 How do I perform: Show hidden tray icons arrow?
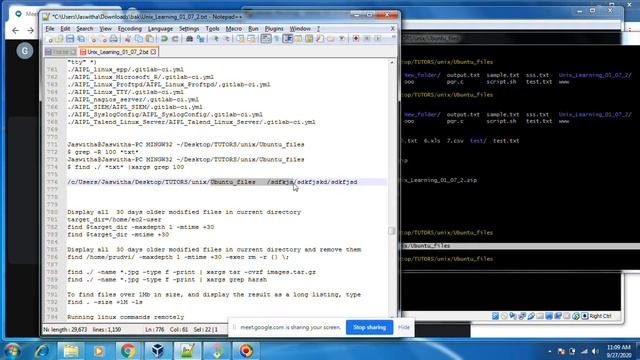point(549,351)
